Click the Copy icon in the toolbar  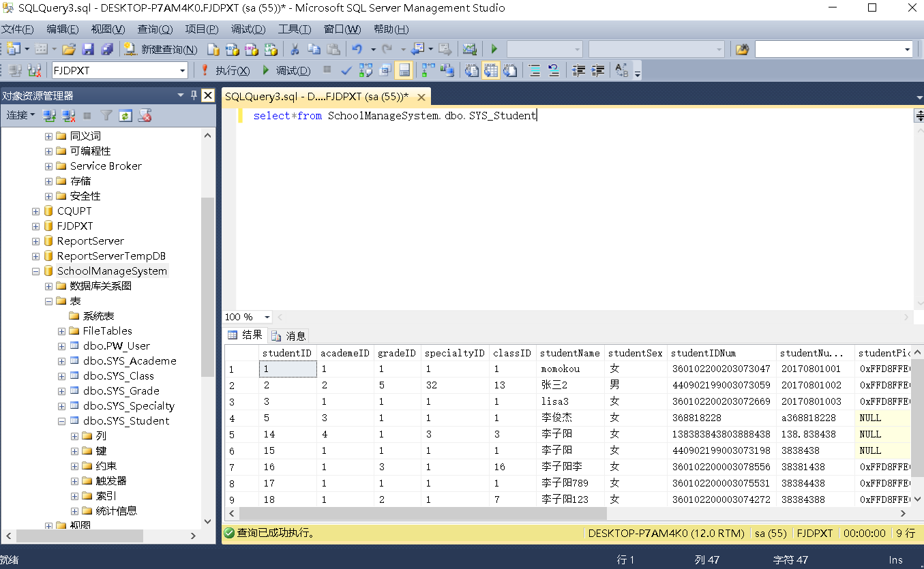click(x=314, y=49)
